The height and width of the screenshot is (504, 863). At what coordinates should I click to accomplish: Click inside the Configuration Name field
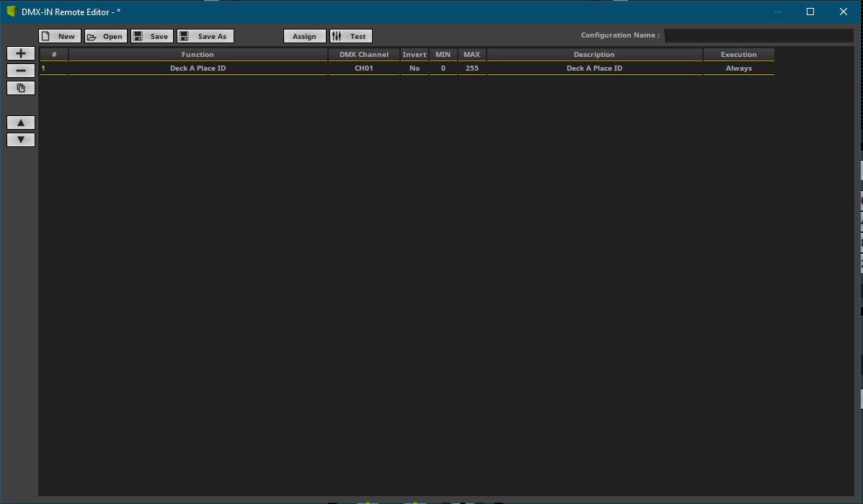(x=761, y=35)
